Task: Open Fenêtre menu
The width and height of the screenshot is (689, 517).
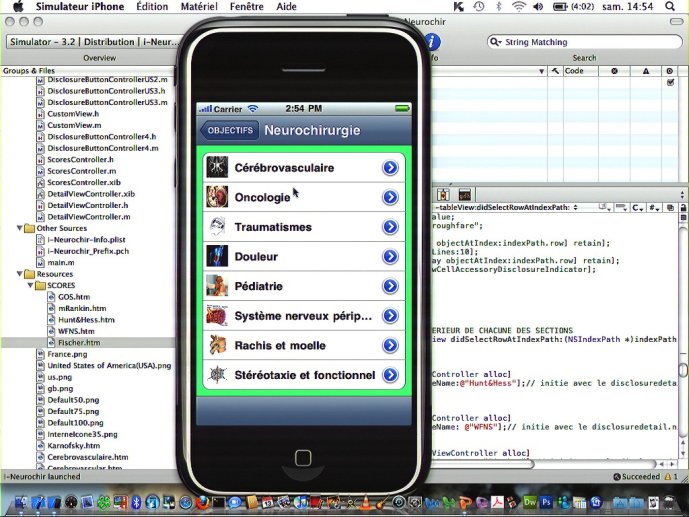Action: (x=247, y=7)
